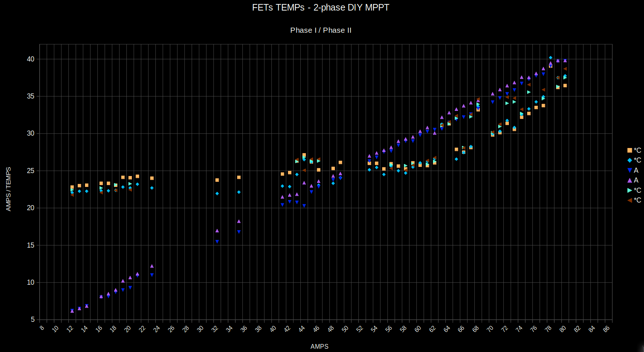The height and width of the screenshot is (352, 644).
Task: Click the x-axis label 64
Action: tap(447, 329)
